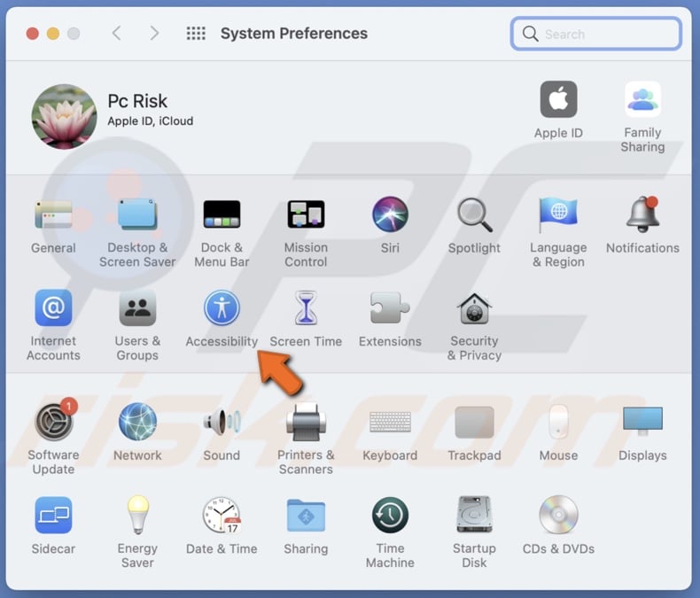Select the Siri preferences icon
This screenshot has width=700, height=598.
click(x=390, y=215)
